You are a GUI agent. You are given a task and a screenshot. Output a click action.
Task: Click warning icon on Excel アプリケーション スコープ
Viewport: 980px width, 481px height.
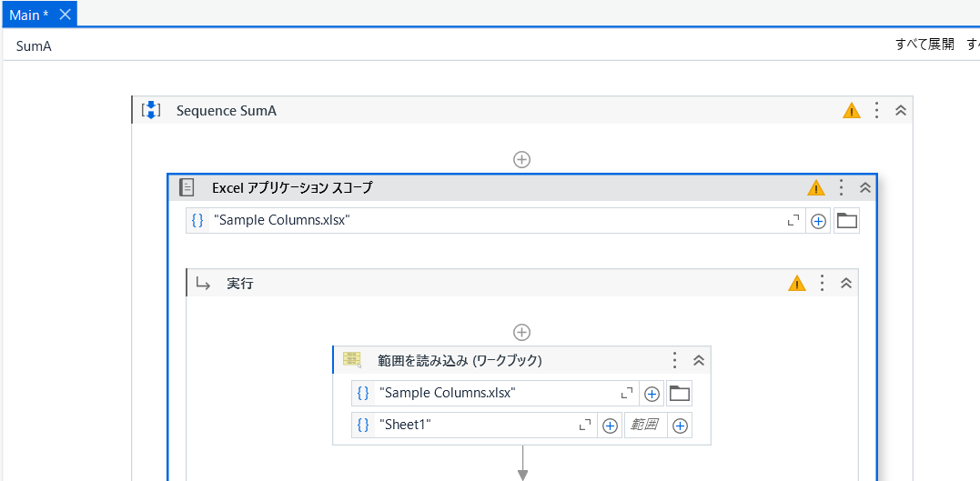[x=816, y=188]
